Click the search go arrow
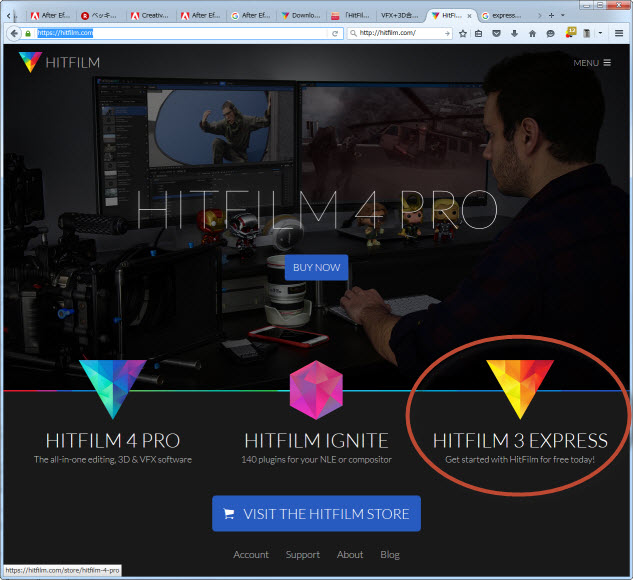 (x=447, y=34)
